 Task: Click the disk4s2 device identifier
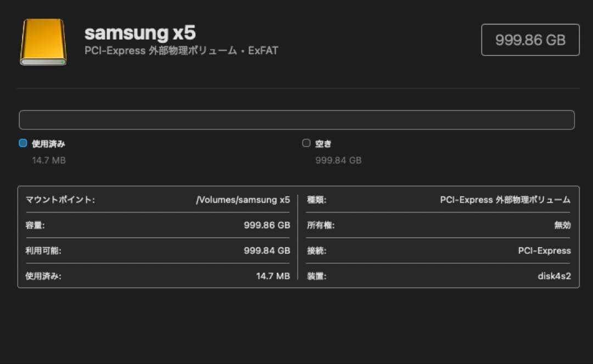tap(555, 276)
